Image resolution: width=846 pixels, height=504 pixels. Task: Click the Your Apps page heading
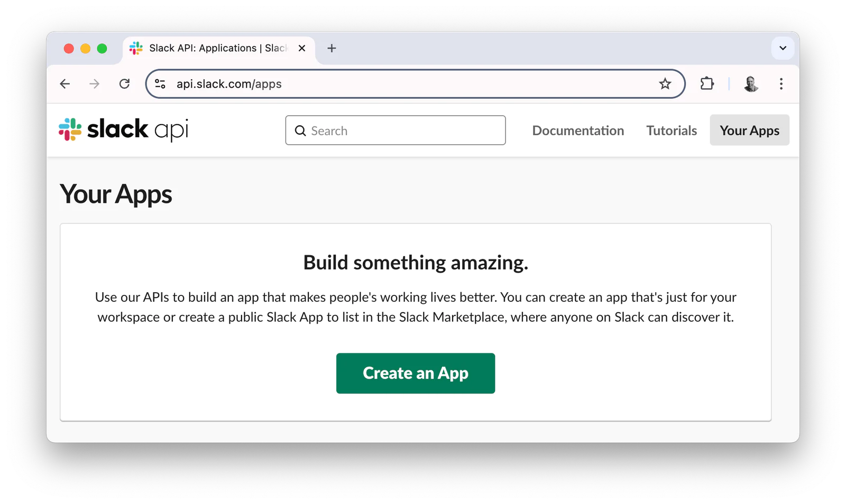click(116, 194)
